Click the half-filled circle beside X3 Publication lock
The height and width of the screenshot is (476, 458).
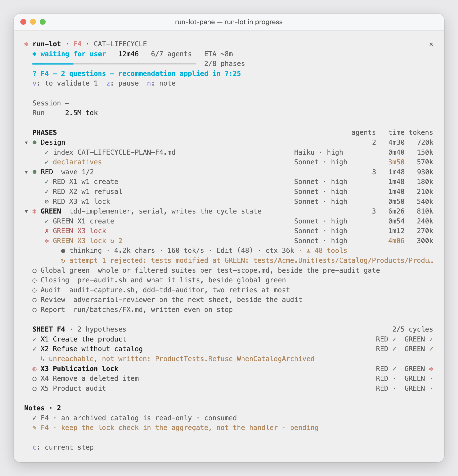pos(34,369)
